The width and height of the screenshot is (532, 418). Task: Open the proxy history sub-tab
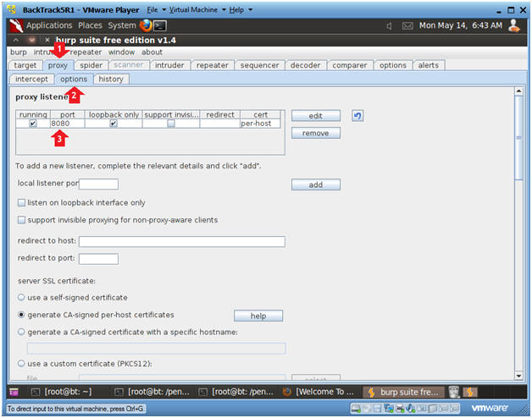(x=111, y=79)
